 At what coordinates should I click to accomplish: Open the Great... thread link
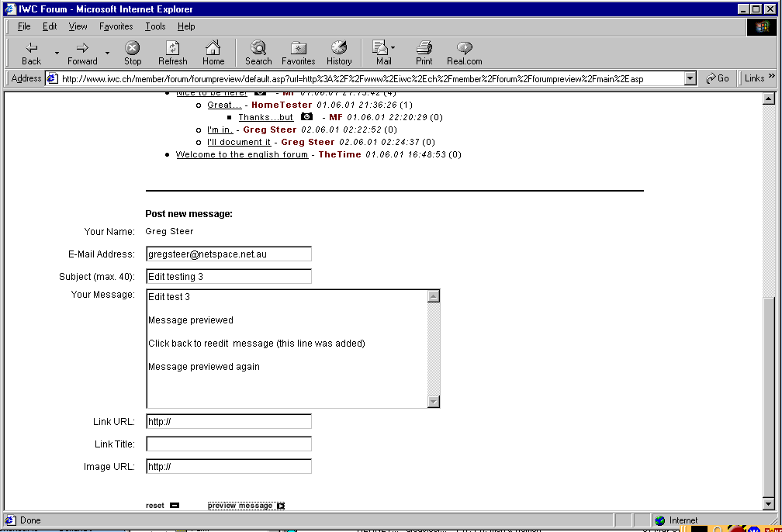pyautogui.click(x=224, y=105)
